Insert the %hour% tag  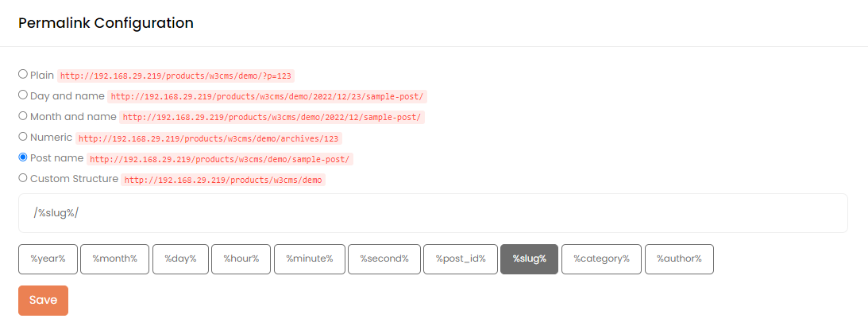pyautogui.click(x=241, y=259)
